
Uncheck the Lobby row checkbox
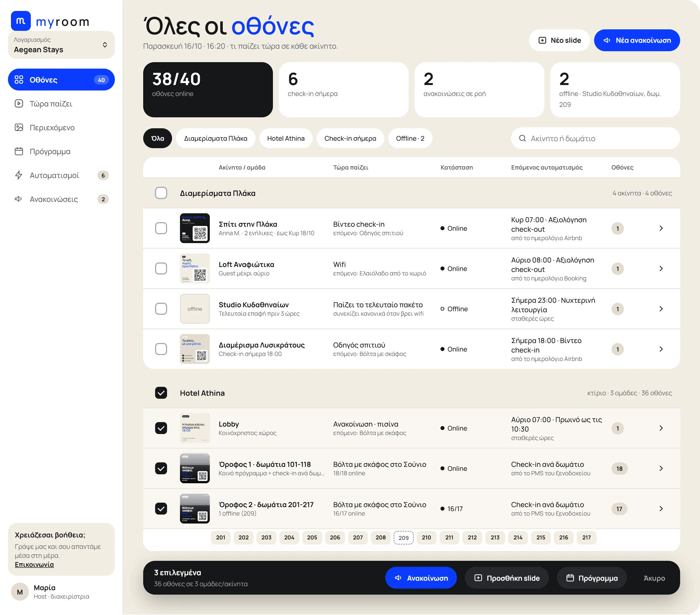(x=161, y=428)
